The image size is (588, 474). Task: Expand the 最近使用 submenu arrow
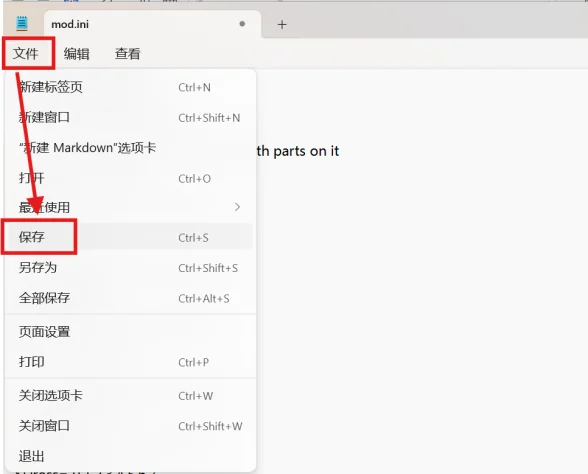[237, 207]
